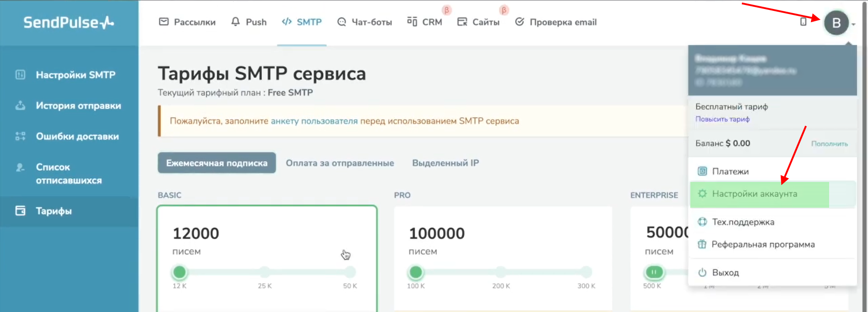Select the Ежемесячная подписка tab
This screenshot has width=868, height=312.
click(217, 163)
